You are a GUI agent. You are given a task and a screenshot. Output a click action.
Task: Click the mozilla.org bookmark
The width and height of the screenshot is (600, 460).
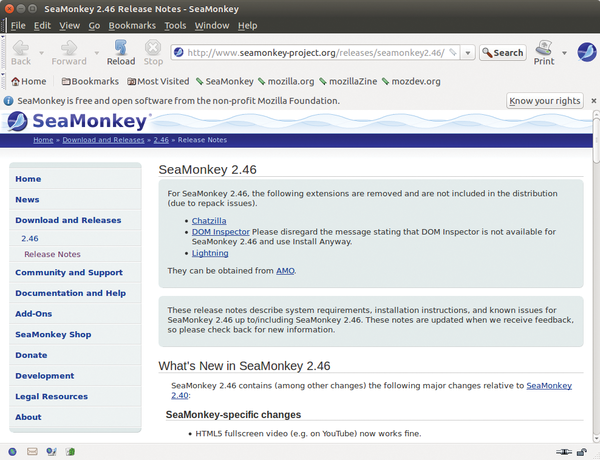[286, 82]
